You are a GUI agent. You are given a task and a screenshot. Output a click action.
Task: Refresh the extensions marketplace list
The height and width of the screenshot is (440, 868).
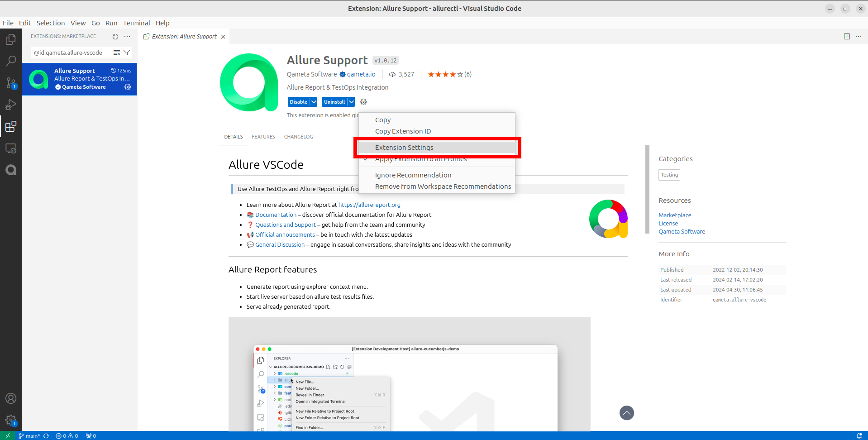click(x=115, y=37)
